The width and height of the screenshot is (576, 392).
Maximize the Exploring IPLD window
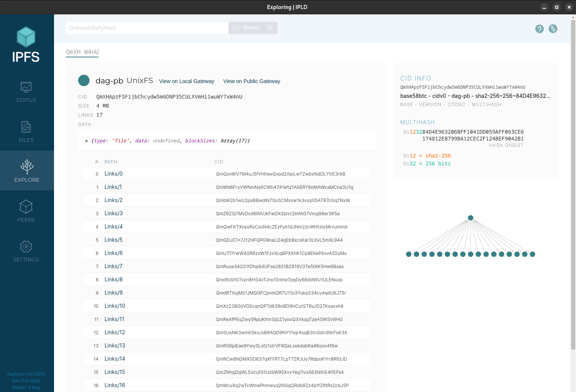[557, 7]
